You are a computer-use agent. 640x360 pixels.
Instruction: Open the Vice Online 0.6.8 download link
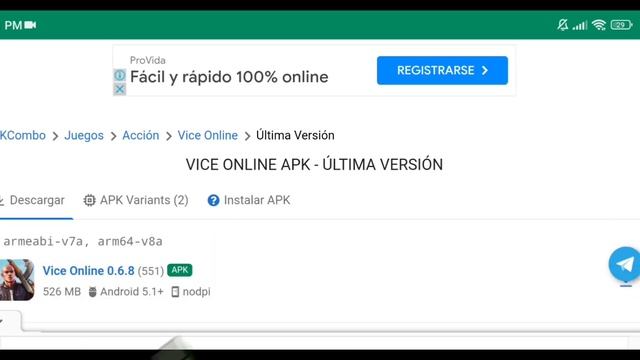[89, 271]
